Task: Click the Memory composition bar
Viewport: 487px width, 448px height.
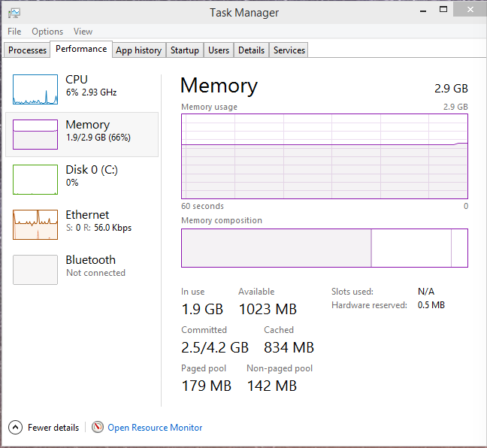Action: 324,248
